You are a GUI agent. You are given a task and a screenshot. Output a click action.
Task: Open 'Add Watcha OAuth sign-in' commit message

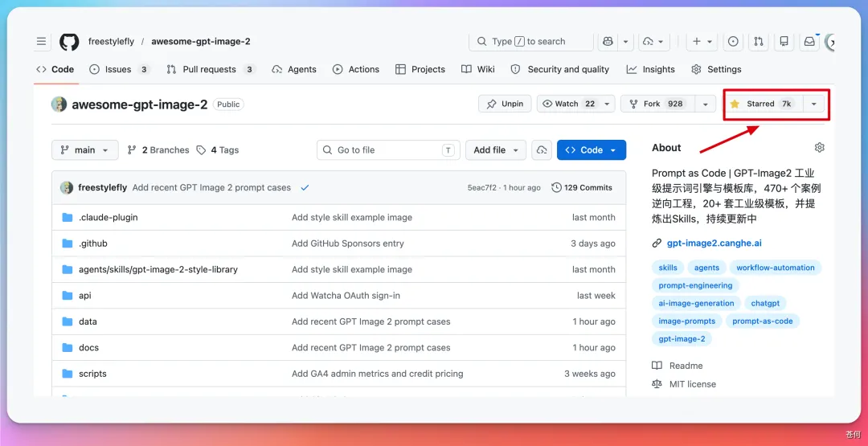pos(346,296)
